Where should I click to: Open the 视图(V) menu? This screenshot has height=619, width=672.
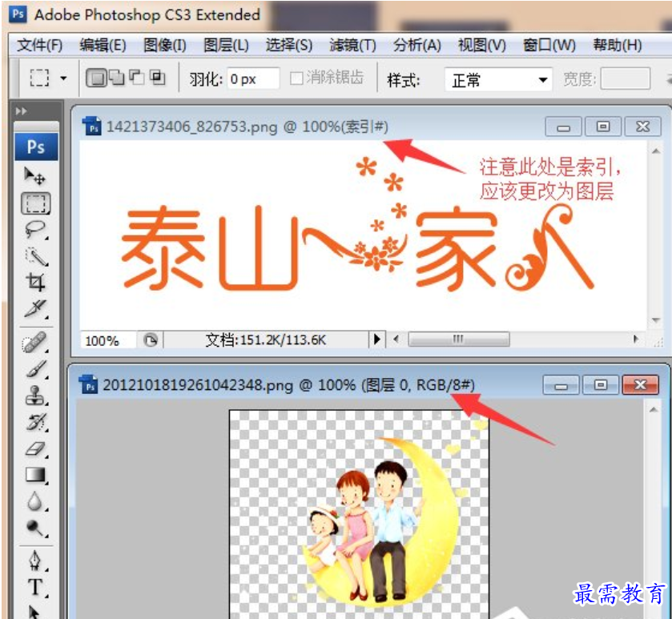click(x=481, y=45)
